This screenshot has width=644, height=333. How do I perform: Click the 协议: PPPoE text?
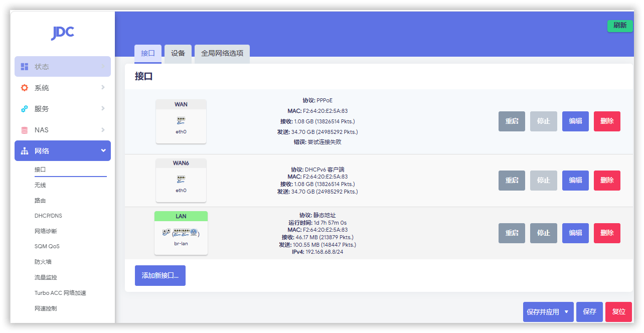coord(317,100)
